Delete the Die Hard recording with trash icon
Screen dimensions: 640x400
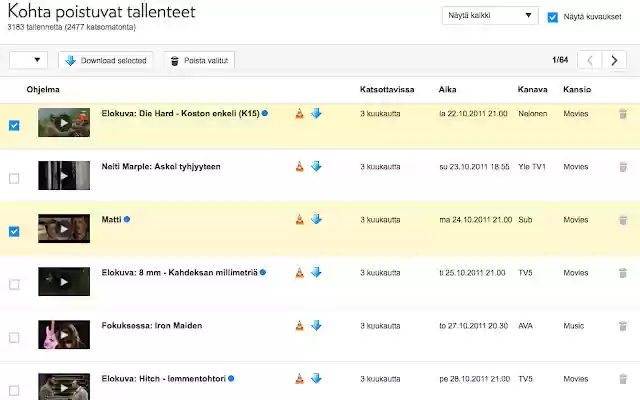pyautogui.click(x=623, y=114)
